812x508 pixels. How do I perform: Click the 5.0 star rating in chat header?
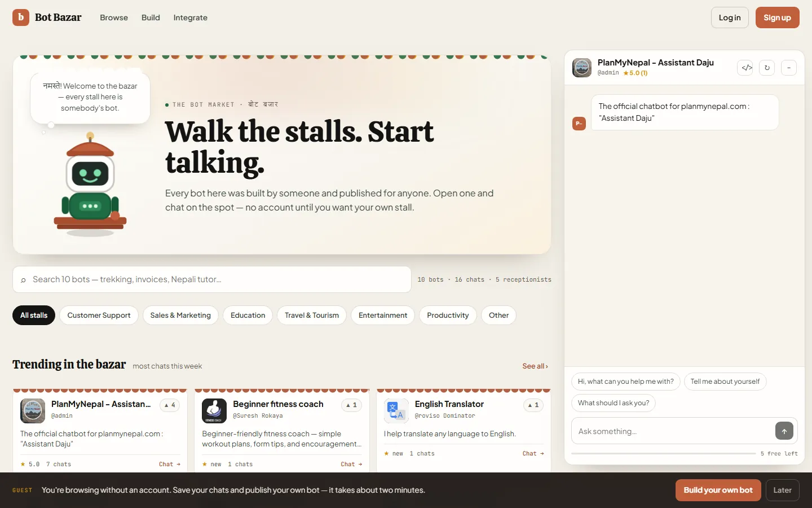pyautogui.click(x=635, y=73)
